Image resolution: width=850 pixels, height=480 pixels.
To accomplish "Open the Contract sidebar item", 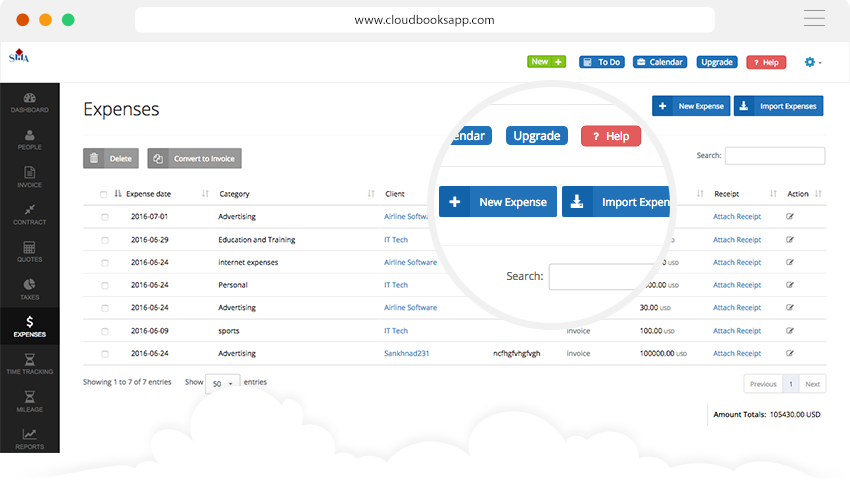I will tap(29, 215).
